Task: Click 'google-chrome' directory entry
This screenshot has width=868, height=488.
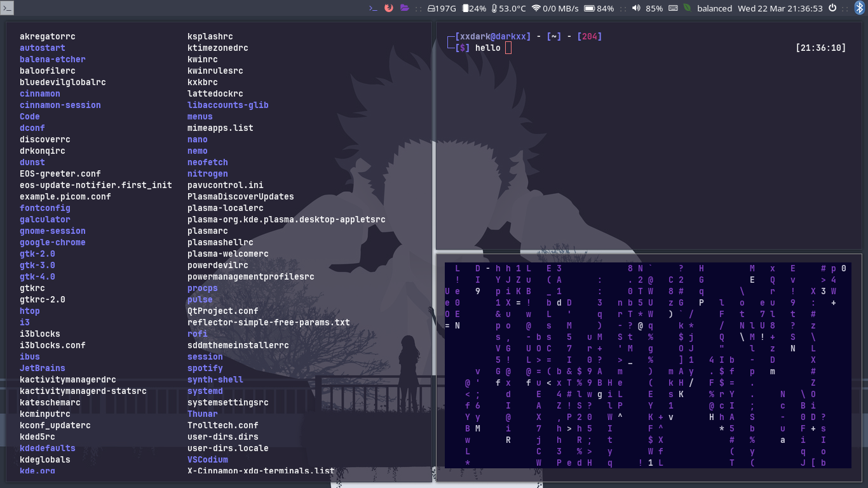Action: pos(53,242)
